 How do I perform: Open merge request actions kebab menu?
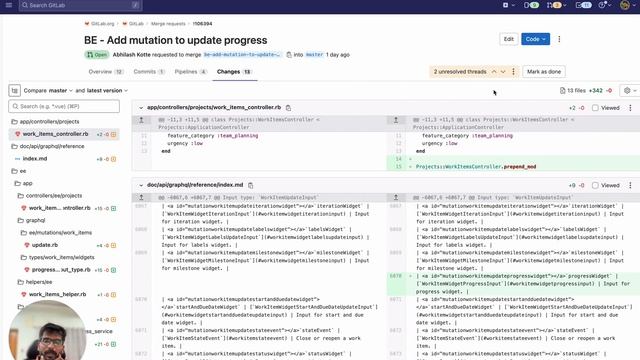pyautogui.click(x=559, y=39)
